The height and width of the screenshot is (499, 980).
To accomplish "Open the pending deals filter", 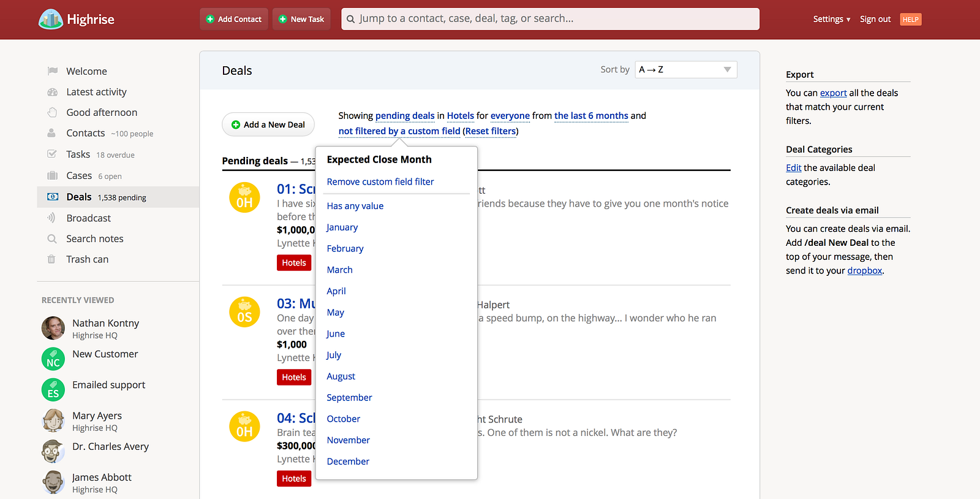I will [405, 115].
